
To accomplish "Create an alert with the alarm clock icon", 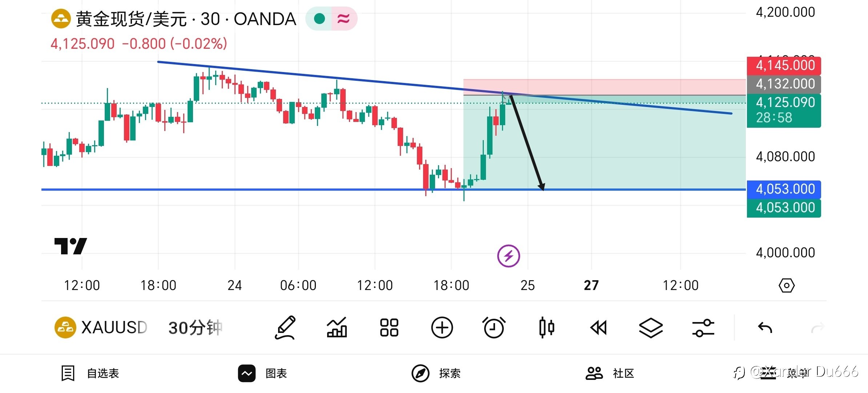I will [x=494, y=327].
